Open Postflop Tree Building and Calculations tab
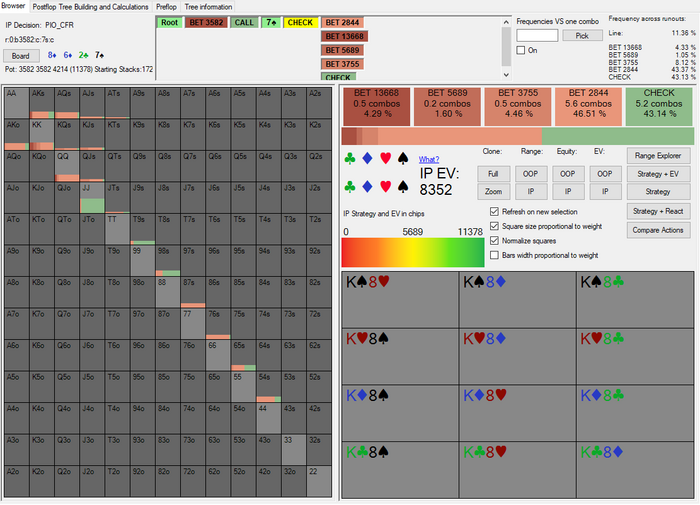Viewport: 700px width, 505px height. [x=90, y=7]
